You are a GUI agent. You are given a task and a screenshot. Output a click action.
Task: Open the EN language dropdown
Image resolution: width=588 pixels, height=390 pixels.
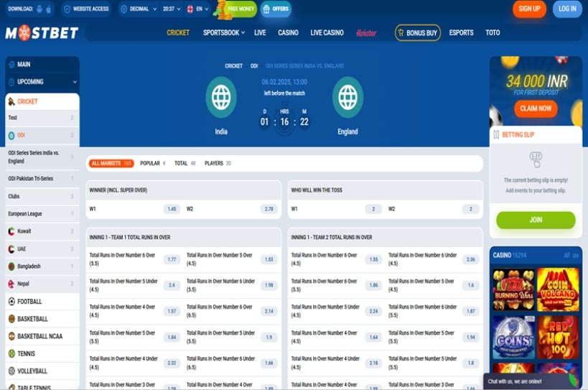pyautogui.click(x=197, y=9)
